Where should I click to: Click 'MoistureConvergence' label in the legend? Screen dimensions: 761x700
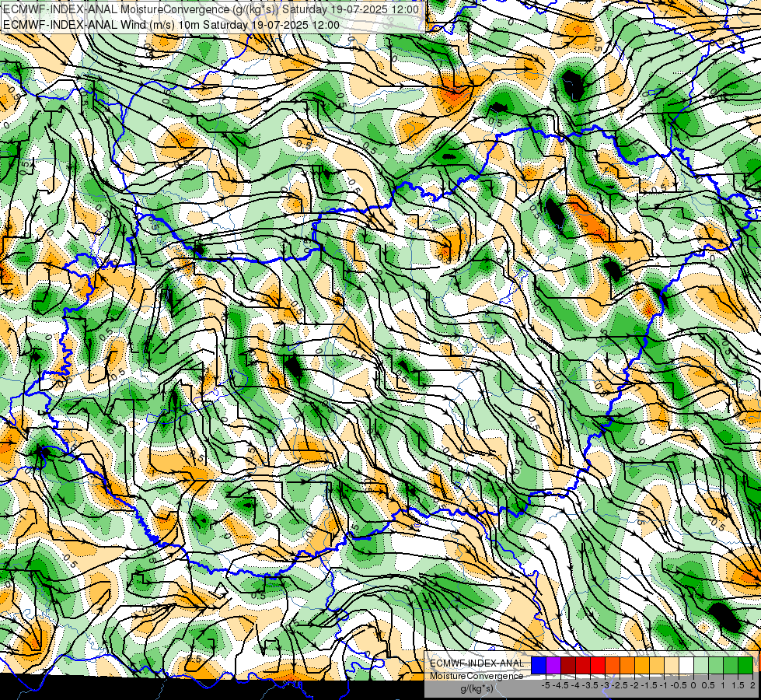tap(476, 676)
